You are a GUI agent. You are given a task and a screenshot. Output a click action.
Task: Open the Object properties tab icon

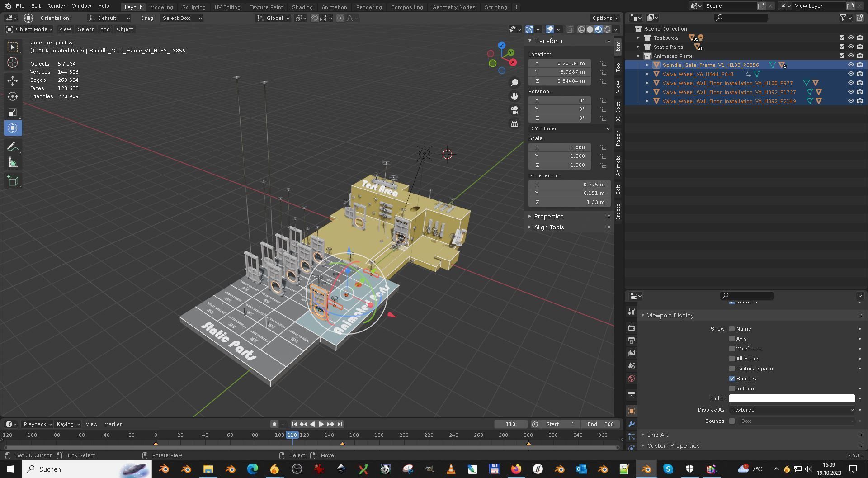[632, 411]
